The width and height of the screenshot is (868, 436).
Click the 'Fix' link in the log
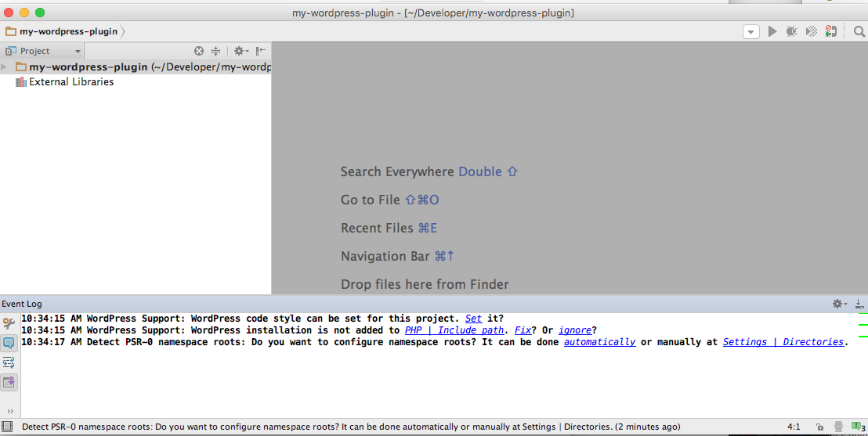(523, 330)
